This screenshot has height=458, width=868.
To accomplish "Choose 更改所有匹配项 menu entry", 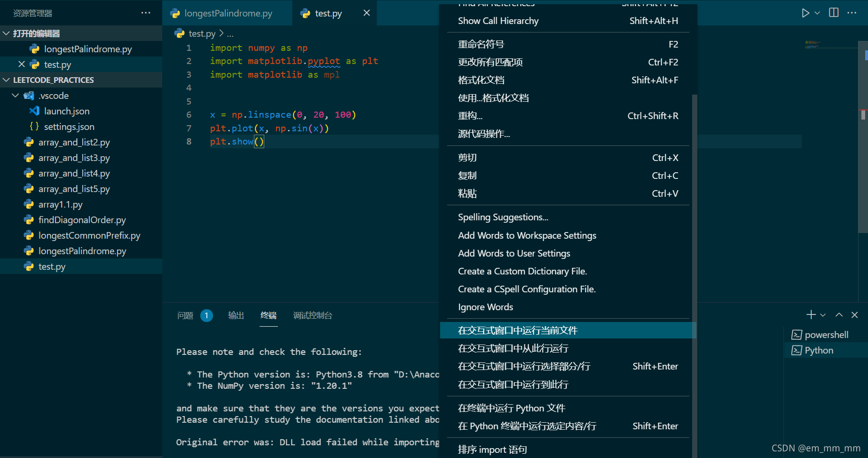I will (x=568, y=62).
